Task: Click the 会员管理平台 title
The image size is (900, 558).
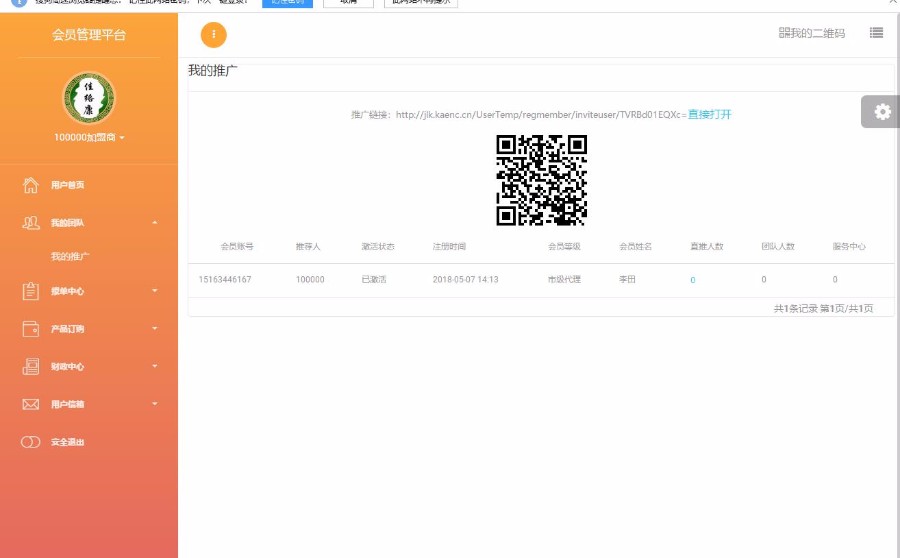Action: (x=89, y=35)
